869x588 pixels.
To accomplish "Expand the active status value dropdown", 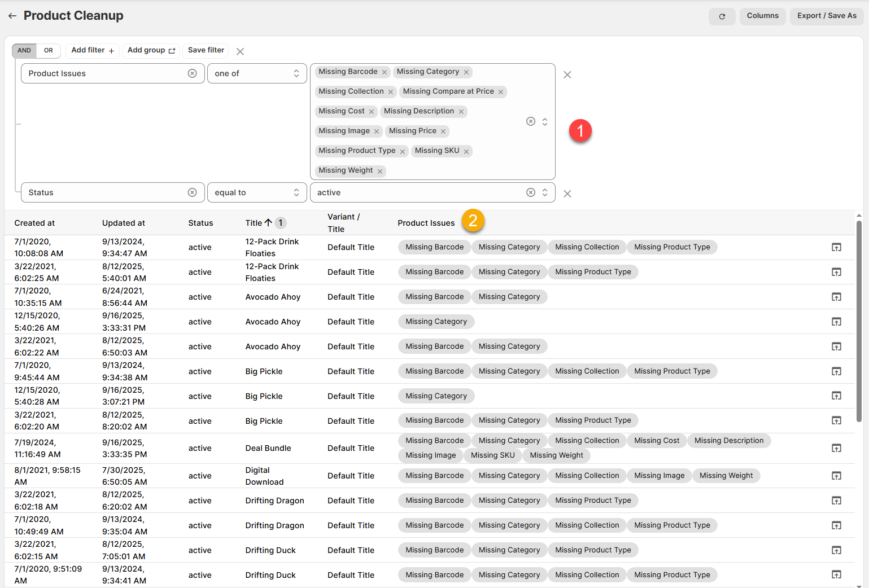I will [545, 192].
